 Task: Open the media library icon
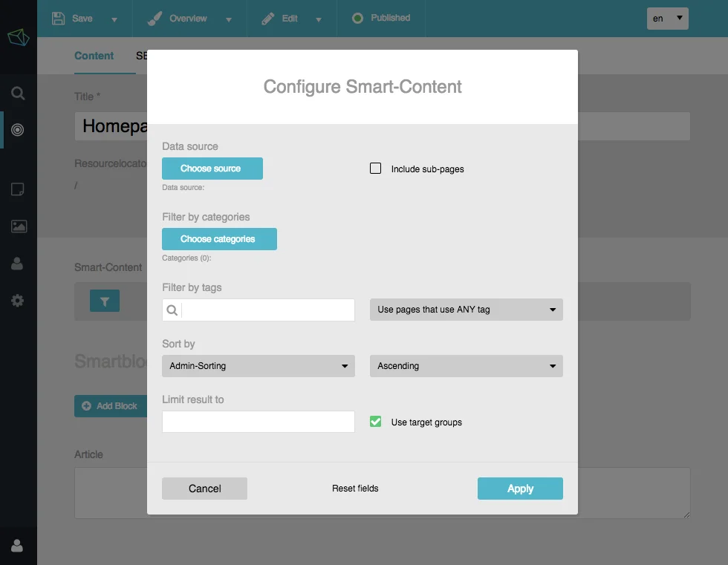(18, 226)
